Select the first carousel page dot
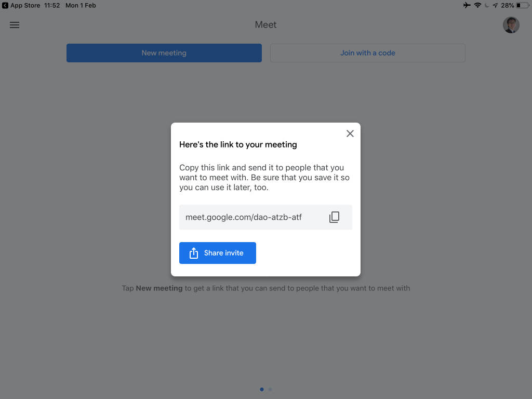 point(262,389)
